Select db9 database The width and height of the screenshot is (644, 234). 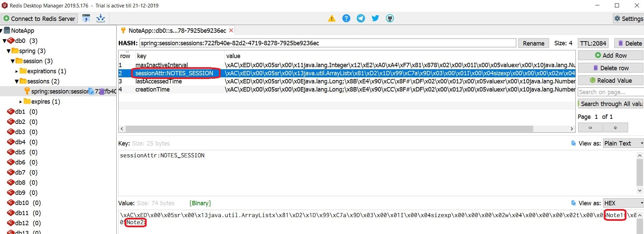tap(22, 192)
